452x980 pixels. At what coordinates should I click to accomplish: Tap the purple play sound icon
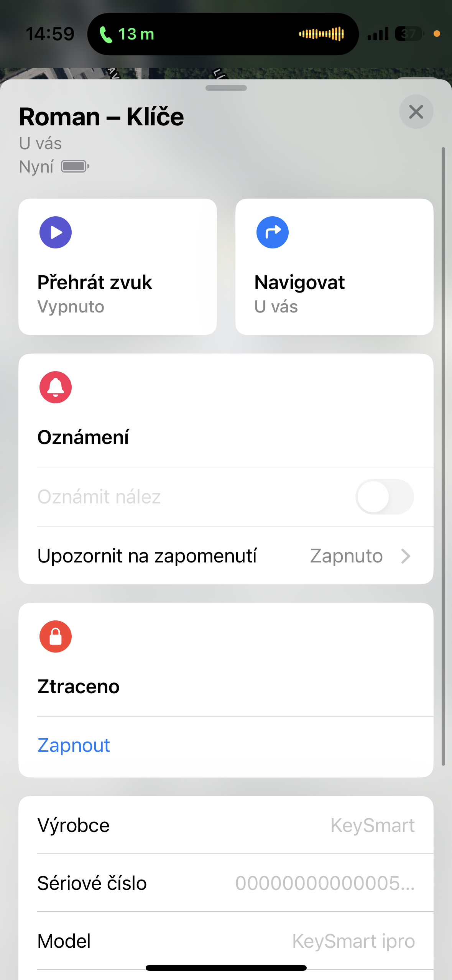56,232
